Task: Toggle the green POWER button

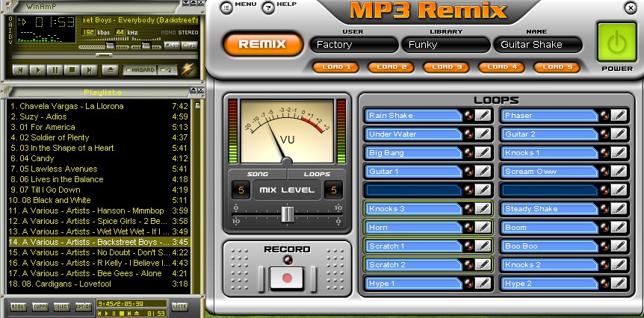Action: pyautogui.click(x=616, y=43)
